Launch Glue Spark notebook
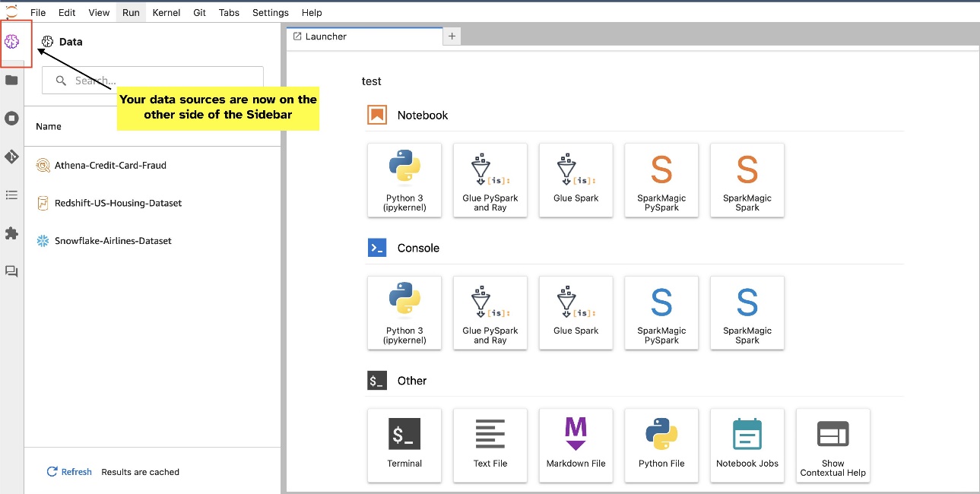 pos(576,180)
